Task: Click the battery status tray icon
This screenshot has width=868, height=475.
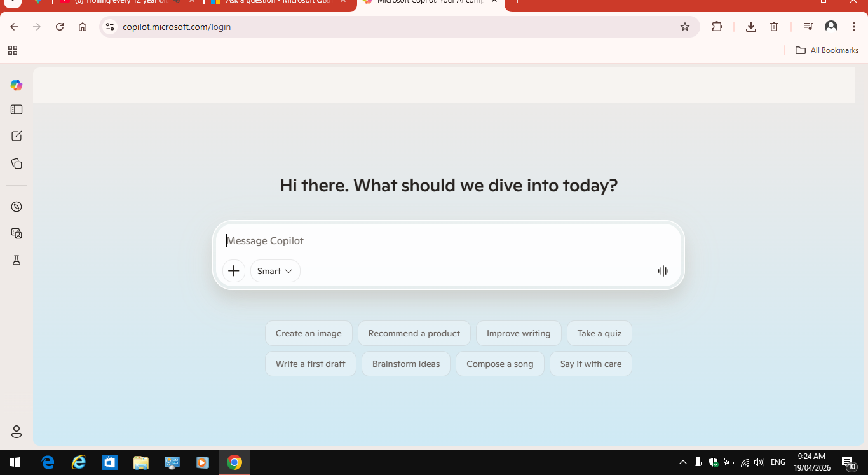Action: (729, 462)
